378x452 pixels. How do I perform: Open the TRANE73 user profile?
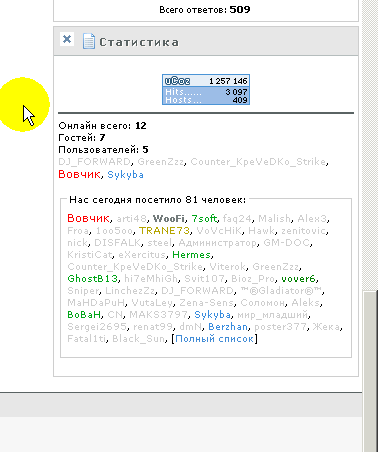click(x=164, y=231)
